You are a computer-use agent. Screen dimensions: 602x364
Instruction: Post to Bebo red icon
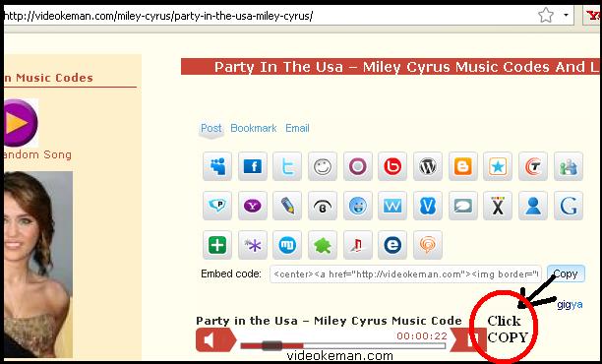click(392, 166)
